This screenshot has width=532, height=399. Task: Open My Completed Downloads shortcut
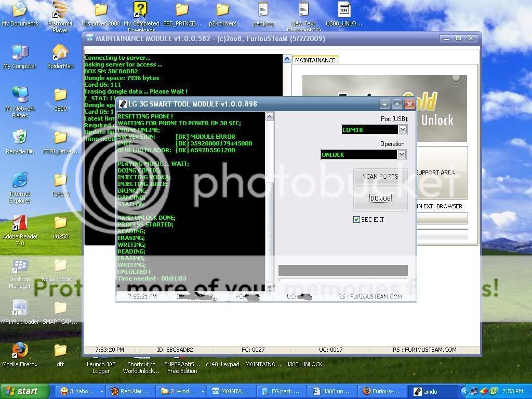pyautogui.click(x=141, y=16)
